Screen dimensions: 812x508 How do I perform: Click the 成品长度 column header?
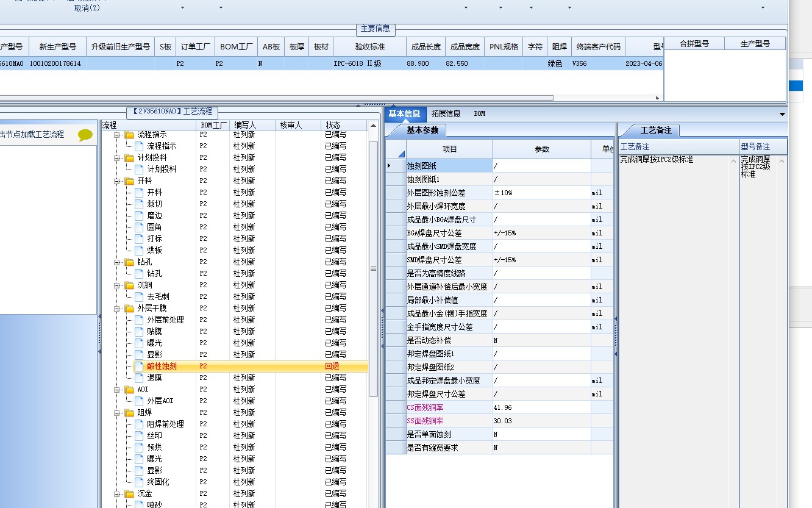click(x=426, y=46)
